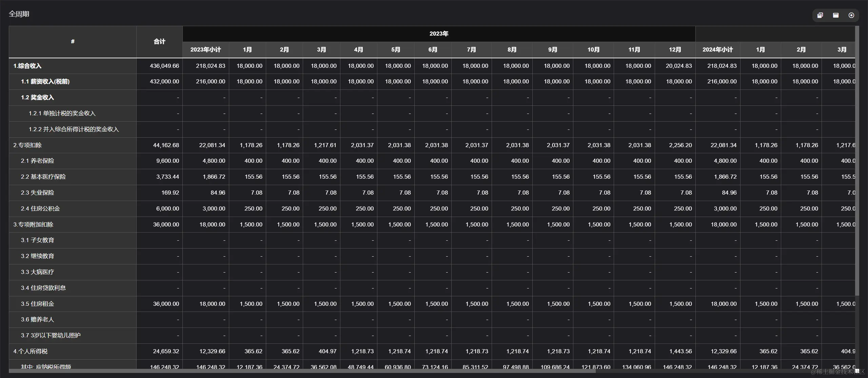The width and height of the screenshot is (868, 378).
Task: Click the 12月 column header under 2023年
Action: pos(675,49)
